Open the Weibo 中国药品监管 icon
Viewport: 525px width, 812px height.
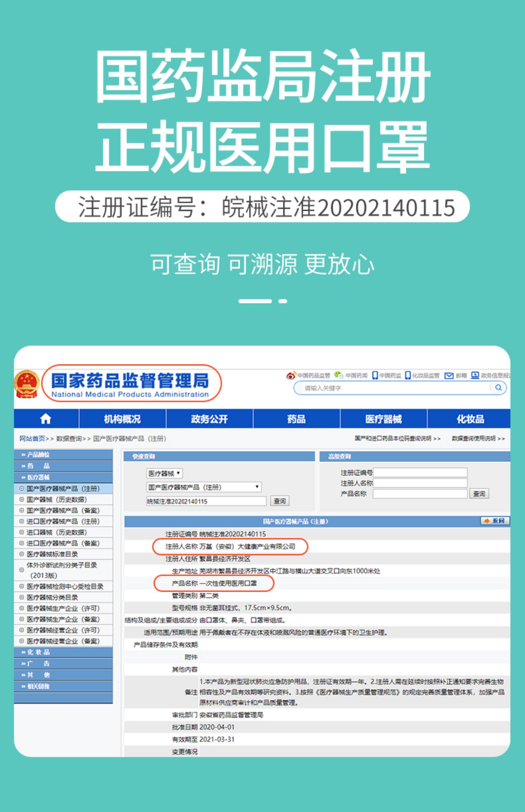pyautogui.click(x=291, y=376)
